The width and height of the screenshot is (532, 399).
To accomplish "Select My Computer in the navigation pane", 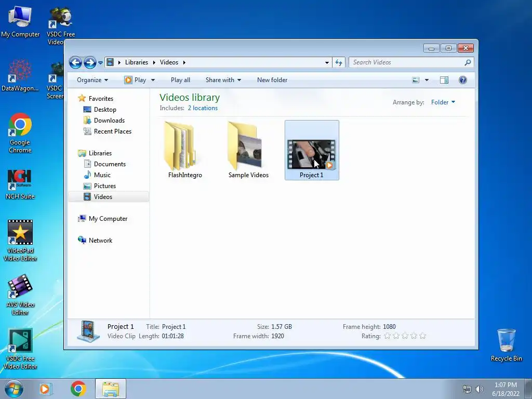I will pyautogui.click(x=108, y=219).
